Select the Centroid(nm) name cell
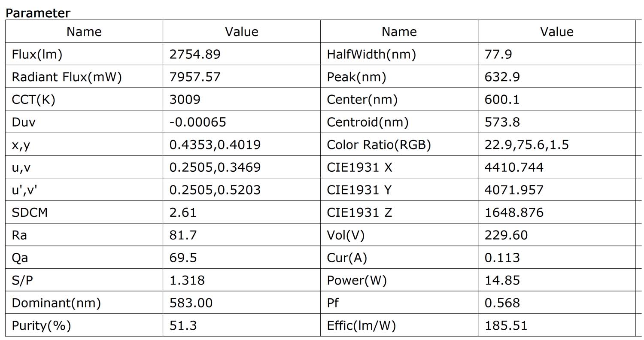 tap(368, 122)
